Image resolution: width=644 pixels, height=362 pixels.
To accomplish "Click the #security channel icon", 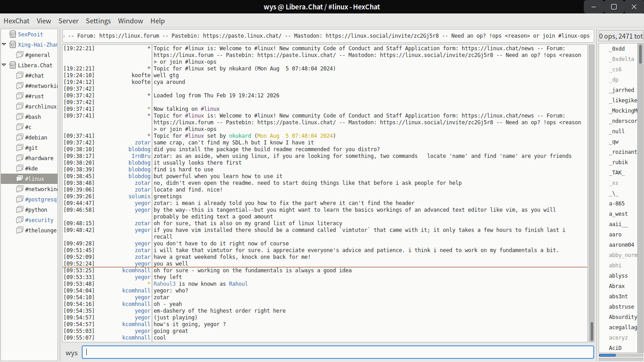I will pyautogui.click(x=19, y=220).
